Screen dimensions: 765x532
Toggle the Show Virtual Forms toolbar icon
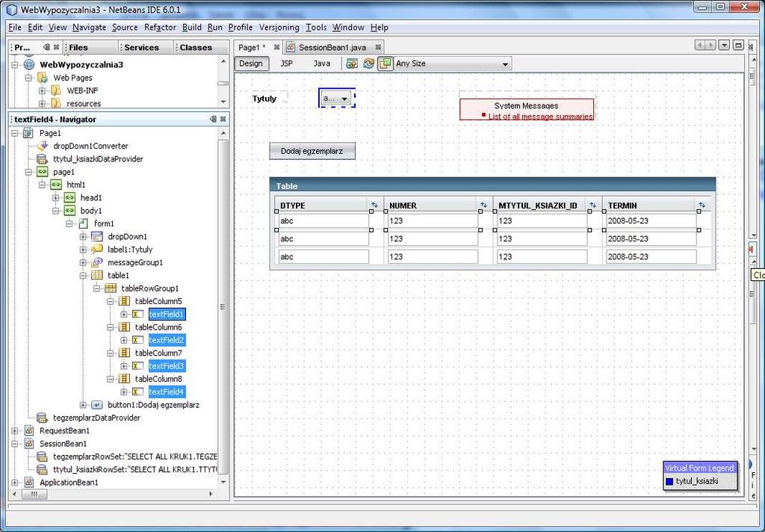coord(385,64)
